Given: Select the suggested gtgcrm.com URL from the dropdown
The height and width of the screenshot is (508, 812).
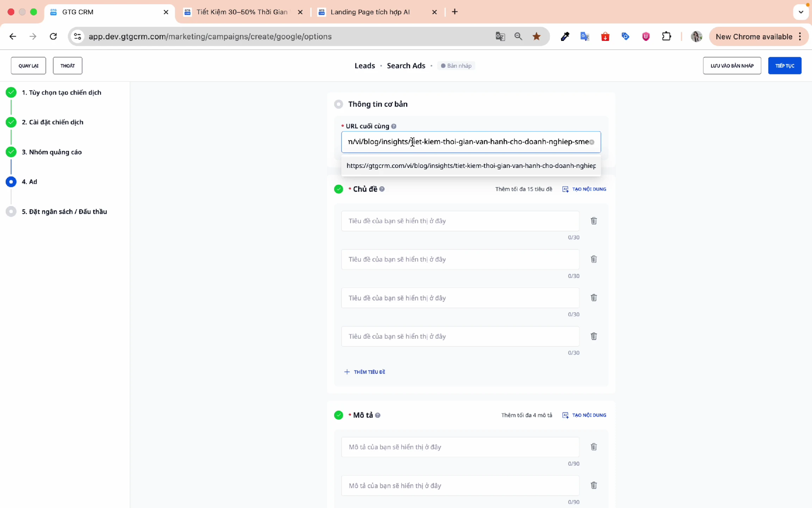Looking at the screenshot, I should pyautogui.click(x=471, y=166).
